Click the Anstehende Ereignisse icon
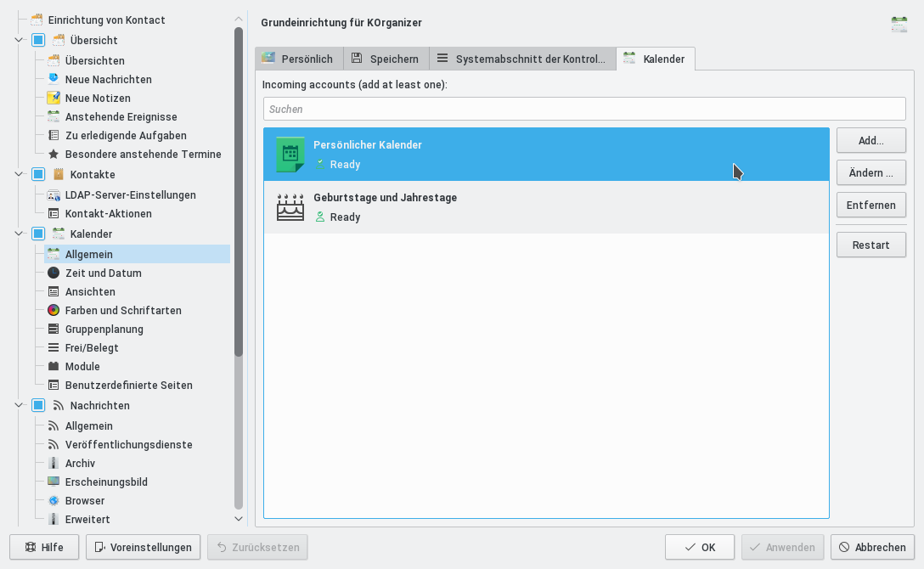The image size is (924, 569). click(x=54, y=116)
